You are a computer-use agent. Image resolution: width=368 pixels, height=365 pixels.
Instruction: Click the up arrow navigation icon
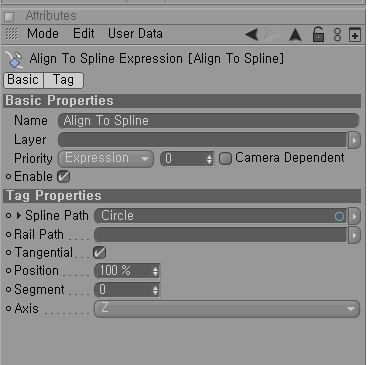tap(295, 35)
